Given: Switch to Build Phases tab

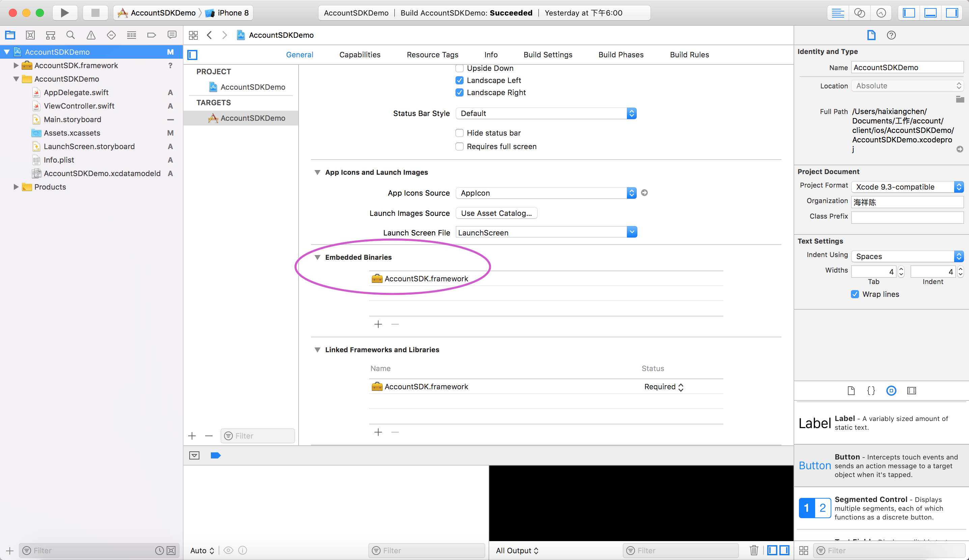Looking at the screenshot, I should coord(620,55).
